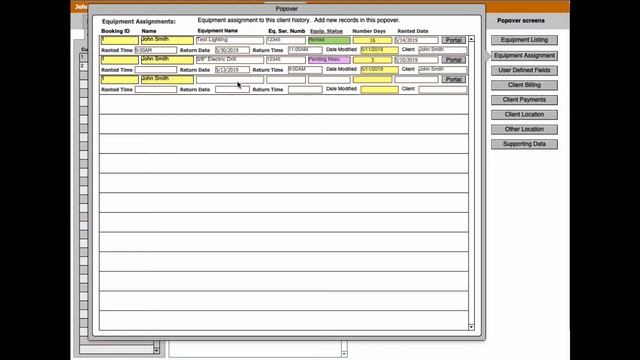Click the Equipment Name column header
This screenshot has width=640, height=360.
click(218, 31)
